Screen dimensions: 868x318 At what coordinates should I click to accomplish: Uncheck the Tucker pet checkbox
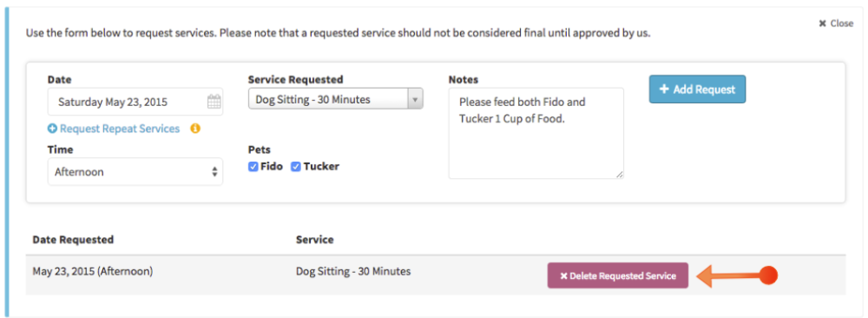pos(296,166)
